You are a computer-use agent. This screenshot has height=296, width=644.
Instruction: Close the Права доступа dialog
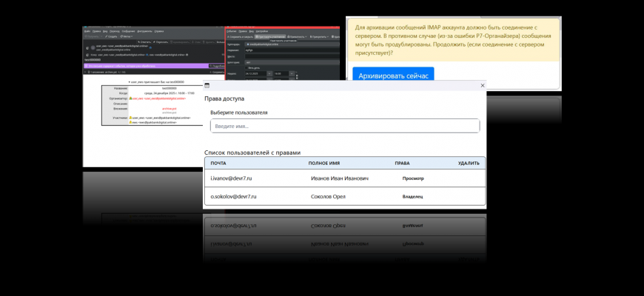tap(482, 86)
